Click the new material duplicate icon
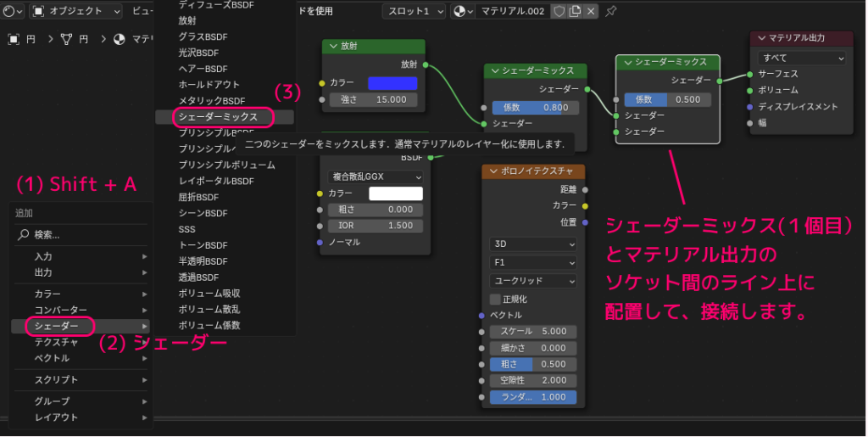 575,11
